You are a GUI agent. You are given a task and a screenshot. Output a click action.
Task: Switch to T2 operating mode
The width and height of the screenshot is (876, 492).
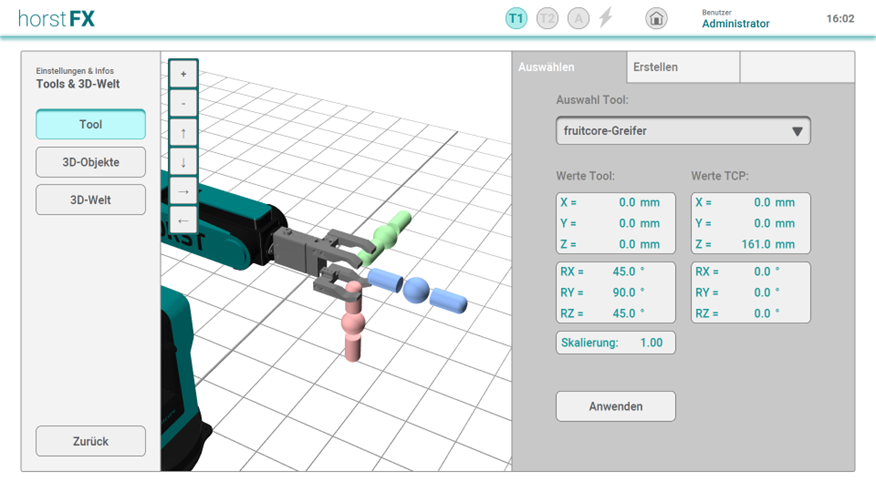pos(547,18)
